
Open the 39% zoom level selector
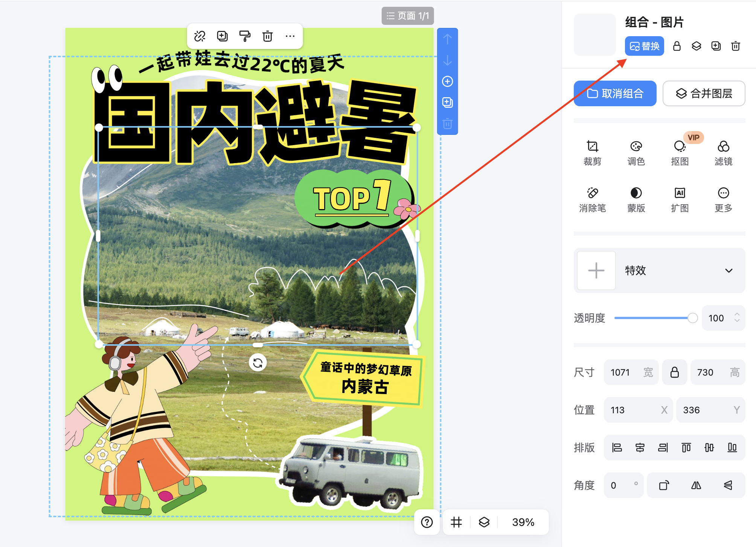click(x=523, y=522)
